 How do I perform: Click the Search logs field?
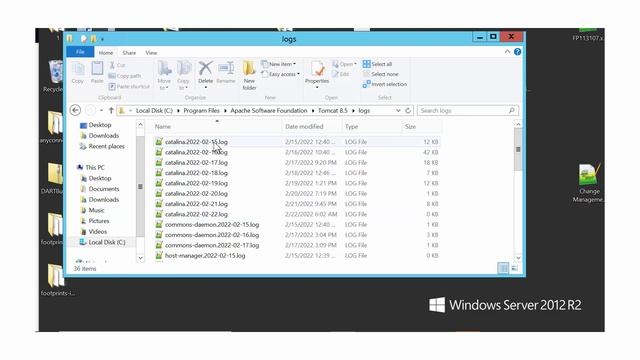468,111
